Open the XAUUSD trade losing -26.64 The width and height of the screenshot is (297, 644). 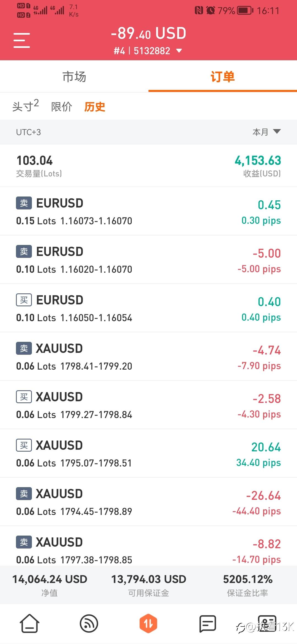(x=148, y=502)
